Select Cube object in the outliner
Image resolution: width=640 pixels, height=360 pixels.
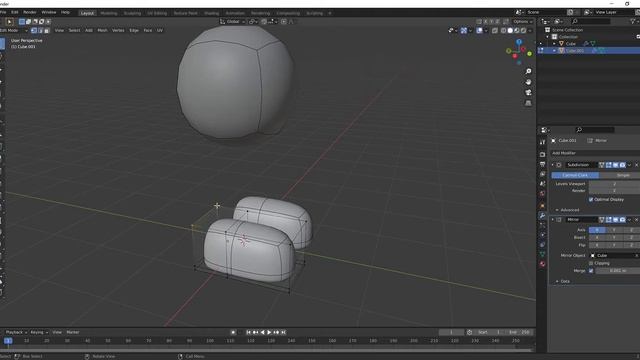(x=571, y=44)
